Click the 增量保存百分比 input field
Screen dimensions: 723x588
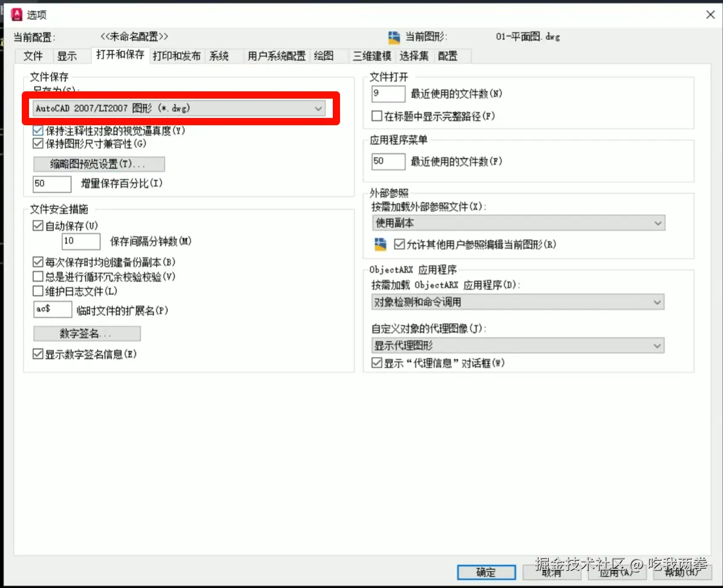coord(51,183)
